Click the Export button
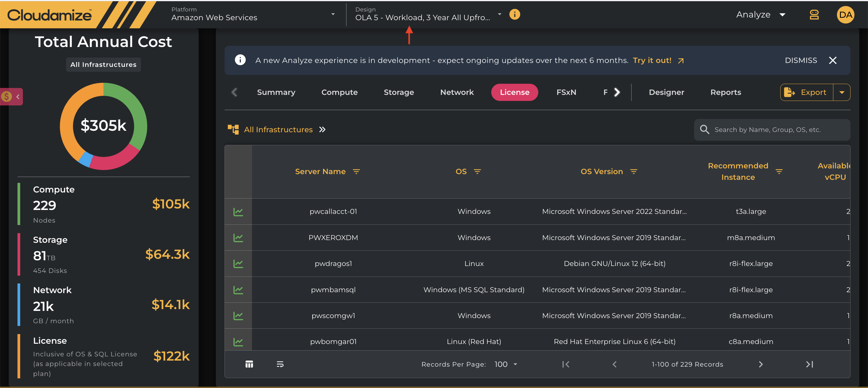Screen dimensions: 868x388 [806, 92]
